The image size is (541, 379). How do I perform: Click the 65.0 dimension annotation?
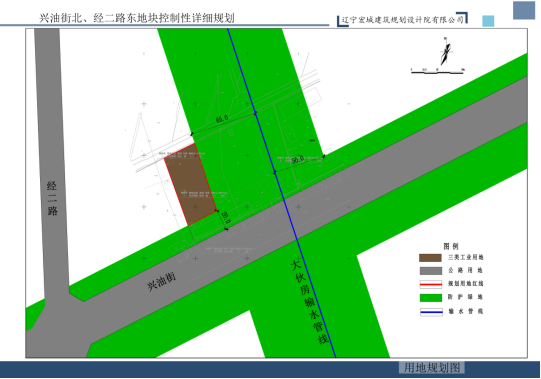click(x=222, y=119)
